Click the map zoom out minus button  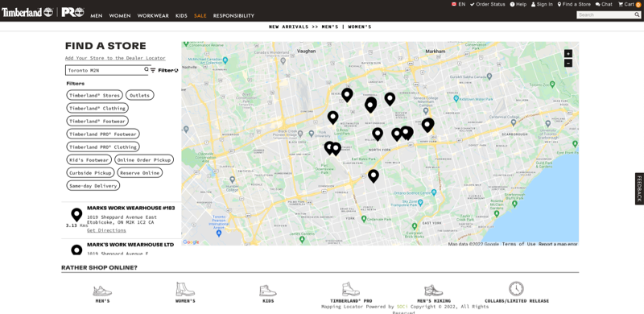point(568,63)
